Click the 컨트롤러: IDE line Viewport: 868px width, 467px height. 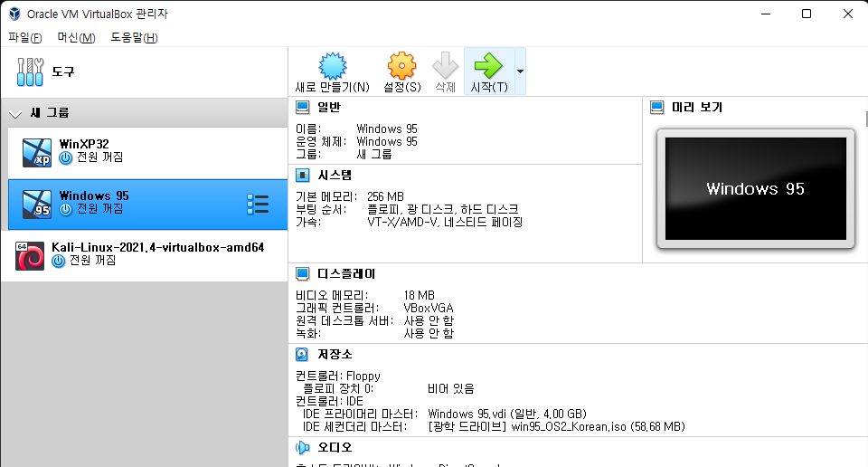(x=329, y=401)
